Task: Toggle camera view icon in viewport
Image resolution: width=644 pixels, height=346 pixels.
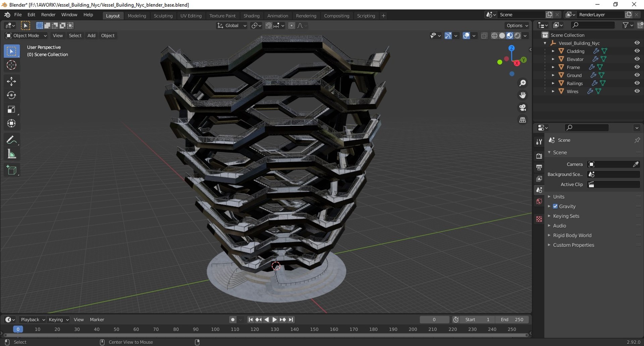Action: point(523,108)
